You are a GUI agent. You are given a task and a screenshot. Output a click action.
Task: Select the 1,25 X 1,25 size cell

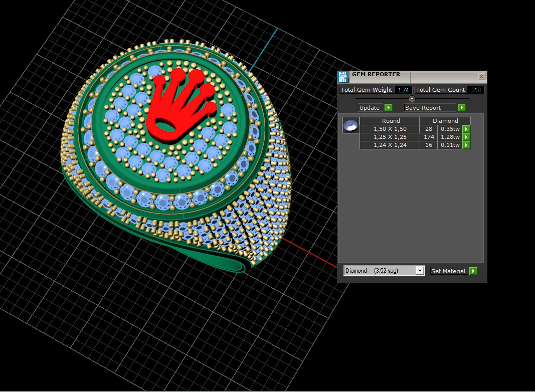click(x=390, y=137)
